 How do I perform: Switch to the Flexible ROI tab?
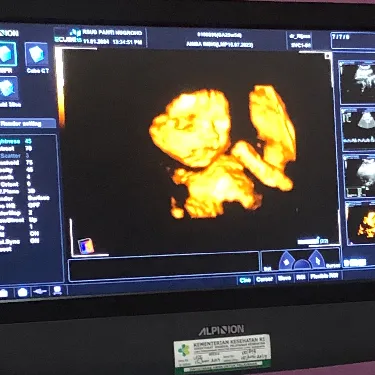click(324, 276)
